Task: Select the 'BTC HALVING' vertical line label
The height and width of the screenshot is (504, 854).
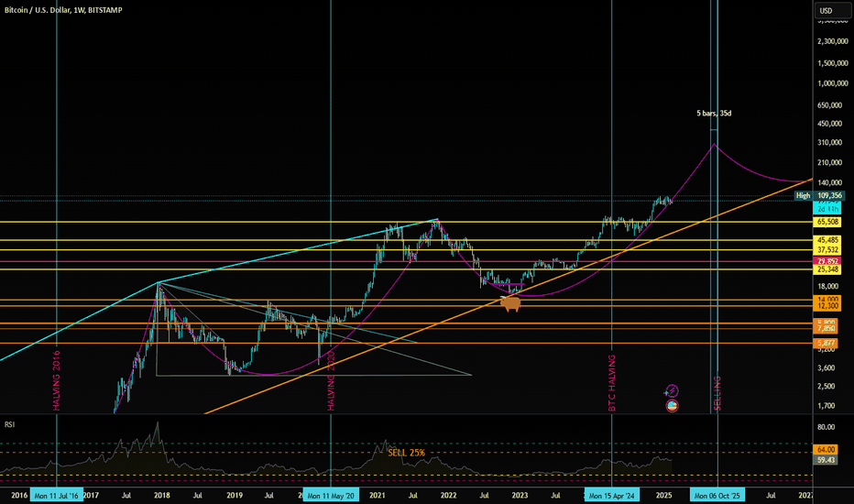Action: point(611,382)
